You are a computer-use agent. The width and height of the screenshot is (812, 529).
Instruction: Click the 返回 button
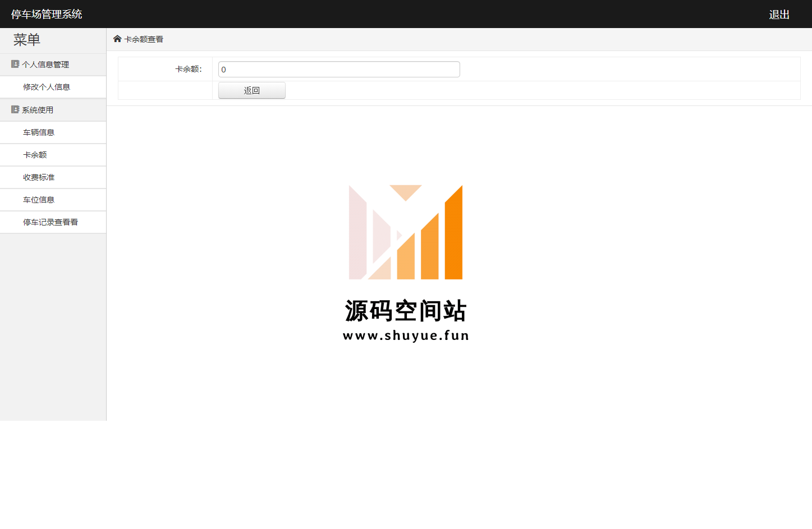pos(252,90)
